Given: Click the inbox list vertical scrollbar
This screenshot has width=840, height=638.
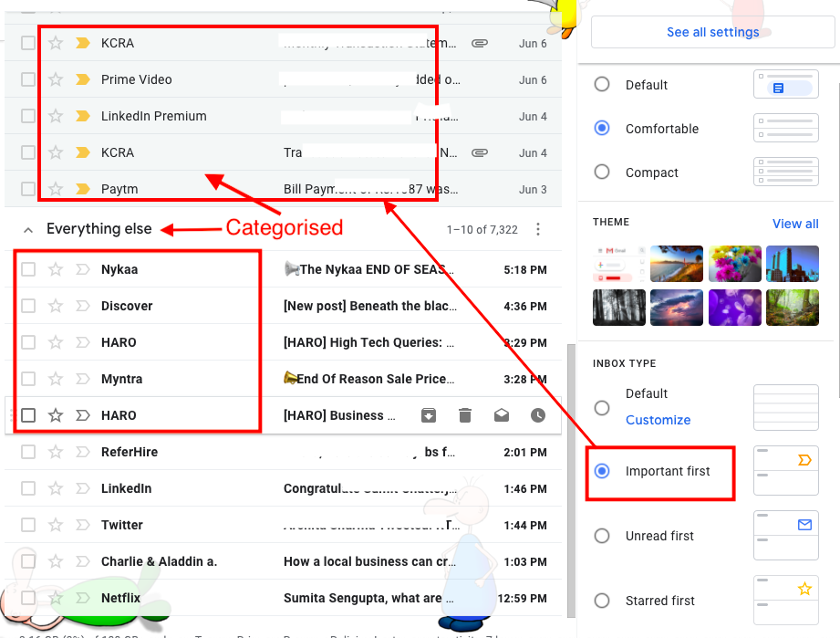Looking at the screenshot, I should tap(571, 480).
